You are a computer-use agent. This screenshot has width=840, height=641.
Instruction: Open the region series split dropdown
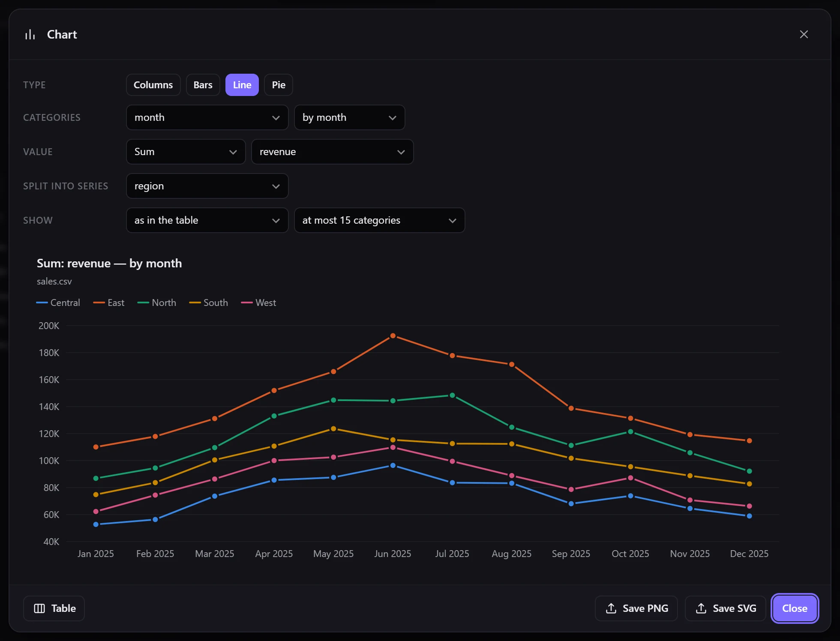point(207,186)
